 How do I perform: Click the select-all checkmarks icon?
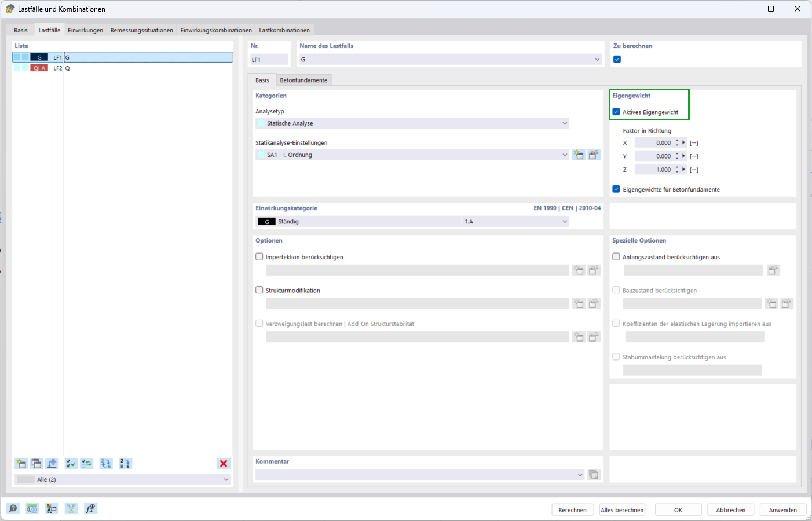pyautogui.click(x=71, y=464)
